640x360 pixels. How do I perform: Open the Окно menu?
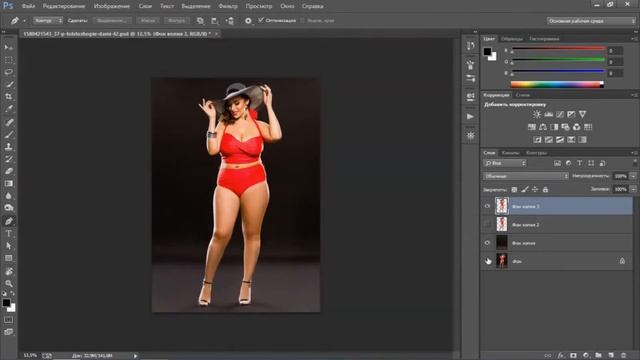point(287,6)
